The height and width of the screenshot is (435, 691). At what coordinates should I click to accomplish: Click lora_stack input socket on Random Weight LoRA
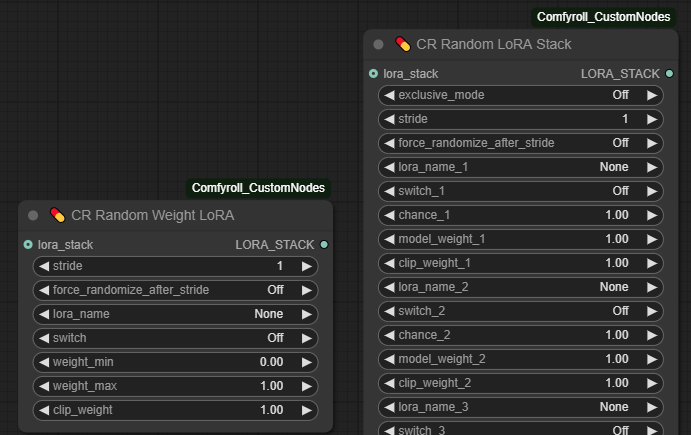pos(28,245)
